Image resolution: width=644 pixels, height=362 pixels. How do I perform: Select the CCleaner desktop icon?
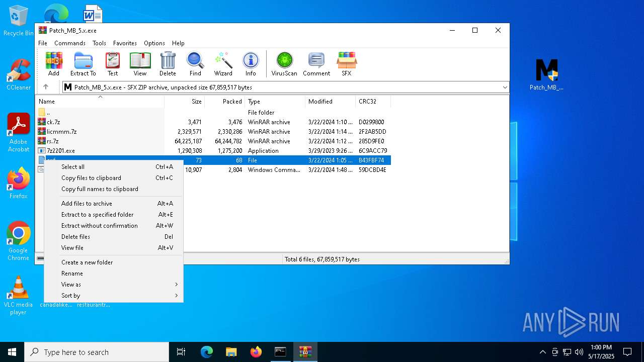pyautogui.click(x=19, y=74)
